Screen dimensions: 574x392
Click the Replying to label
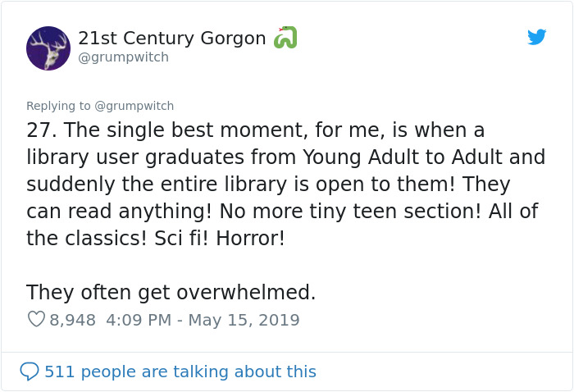click(58, 106)
